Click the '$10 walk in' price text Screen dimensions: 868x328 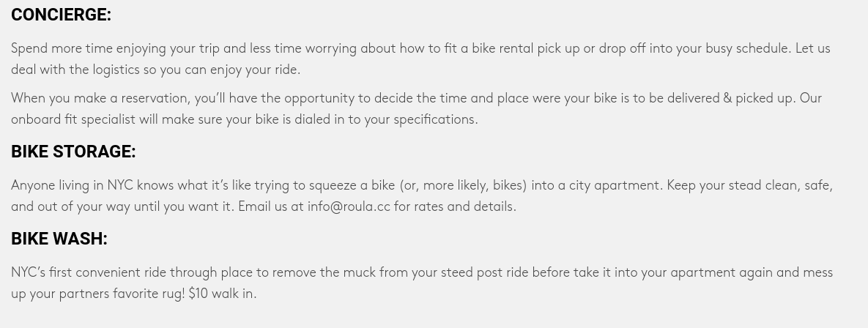[222, 294]
